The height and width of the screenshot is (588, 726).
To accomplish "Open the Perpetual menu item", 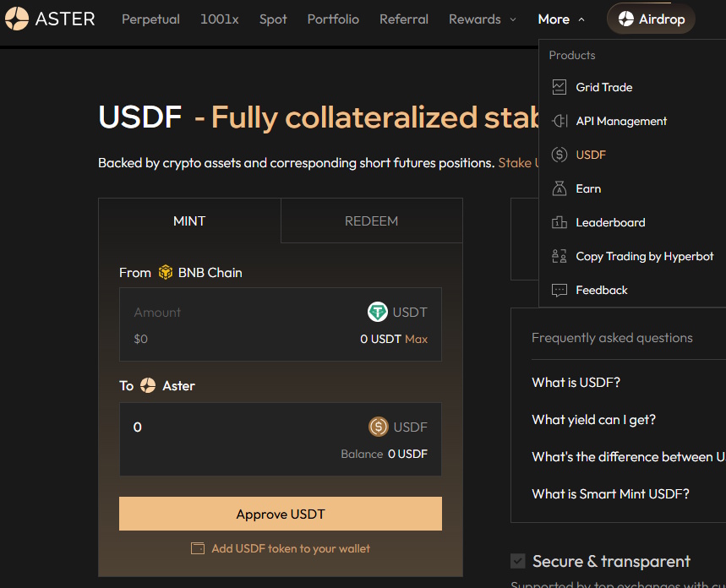I will 150,19.
